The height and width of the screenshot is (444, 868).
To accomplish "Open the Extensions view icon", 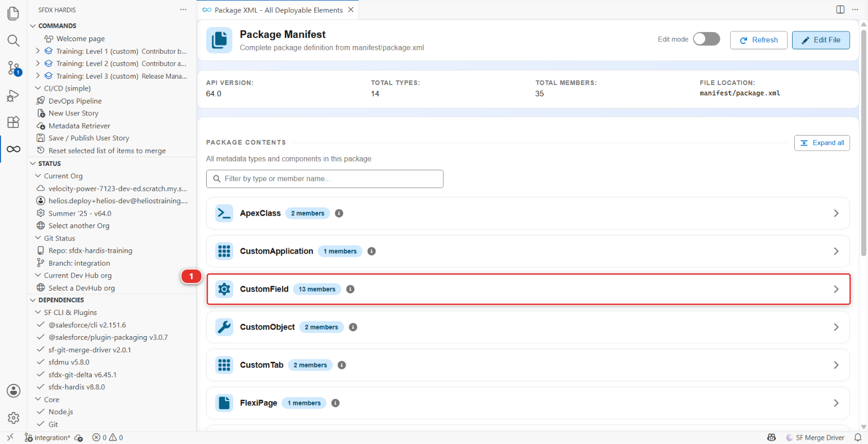I will [x=14, y=122].
